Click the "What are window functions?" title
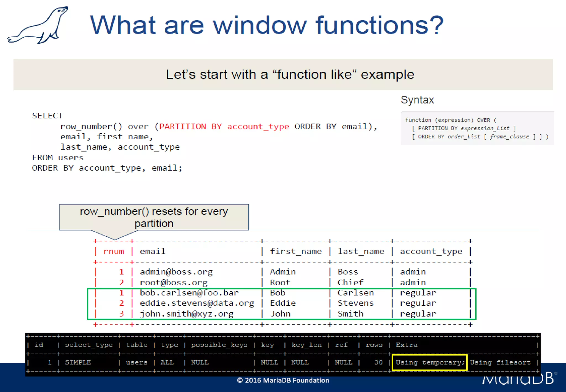This screenshot has height=392, width=566. (x=266, y=25)
